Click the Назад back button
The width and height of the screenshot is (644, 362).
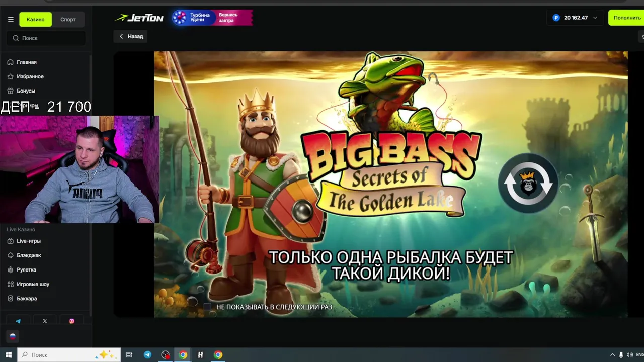point(131,36)
